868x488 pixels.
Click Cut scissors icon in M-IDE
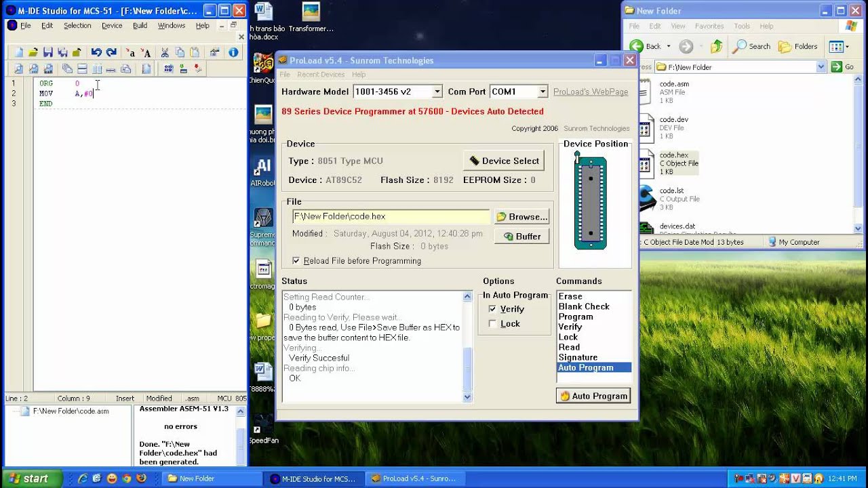165,52
